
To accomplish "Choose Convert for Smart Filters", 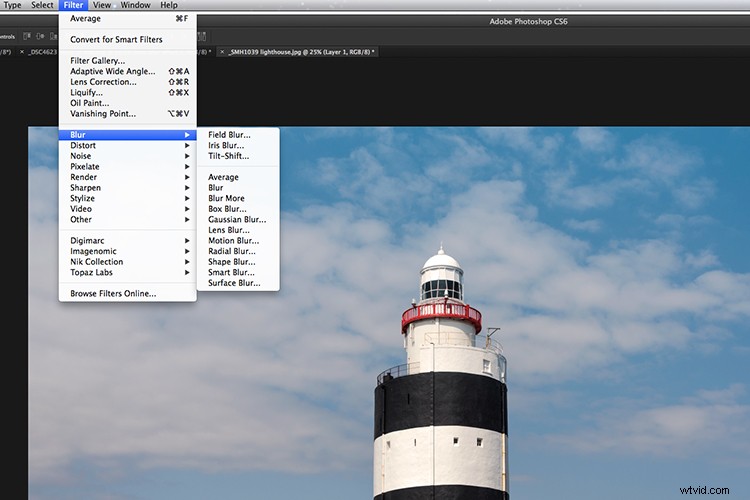I will (x=128, y=40).
